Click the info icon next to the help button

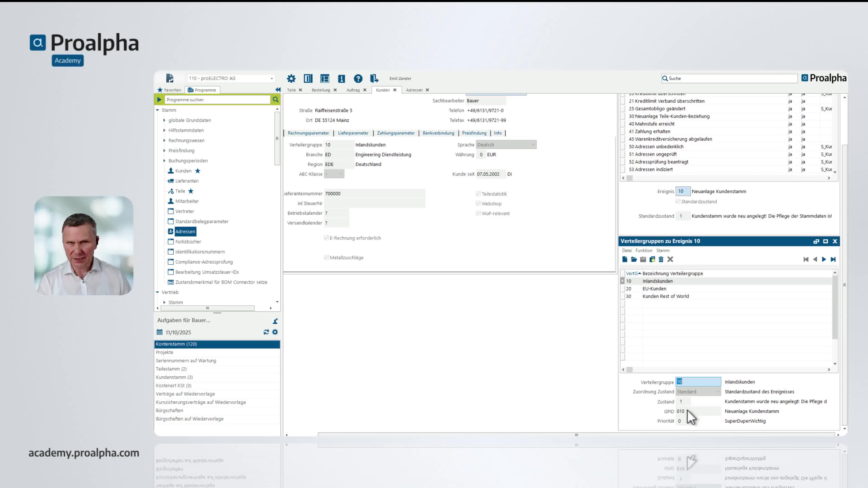(x=341, y=78)
